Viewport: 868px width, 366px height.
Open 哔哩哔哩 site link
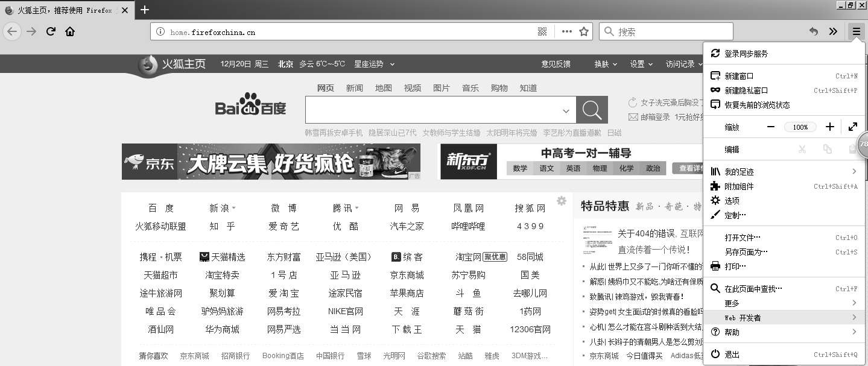pyautogui.click(x=468, y=226)
